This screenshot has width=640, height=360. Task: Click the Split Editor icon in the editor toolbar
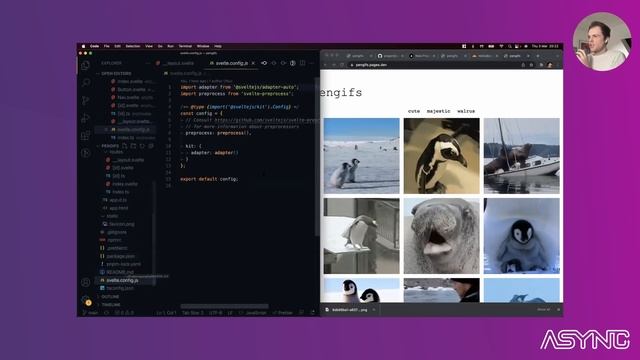pos(302,63)
